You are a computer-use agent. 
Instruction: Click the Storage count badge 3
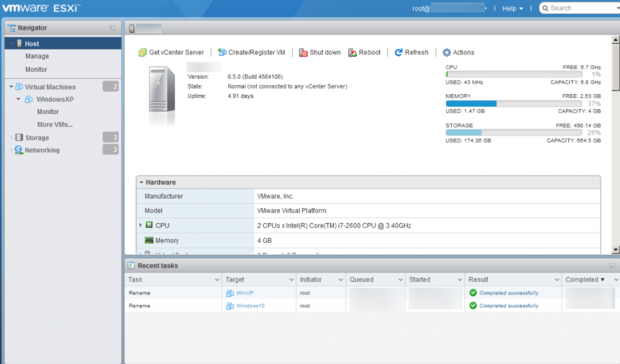[111, 137]
